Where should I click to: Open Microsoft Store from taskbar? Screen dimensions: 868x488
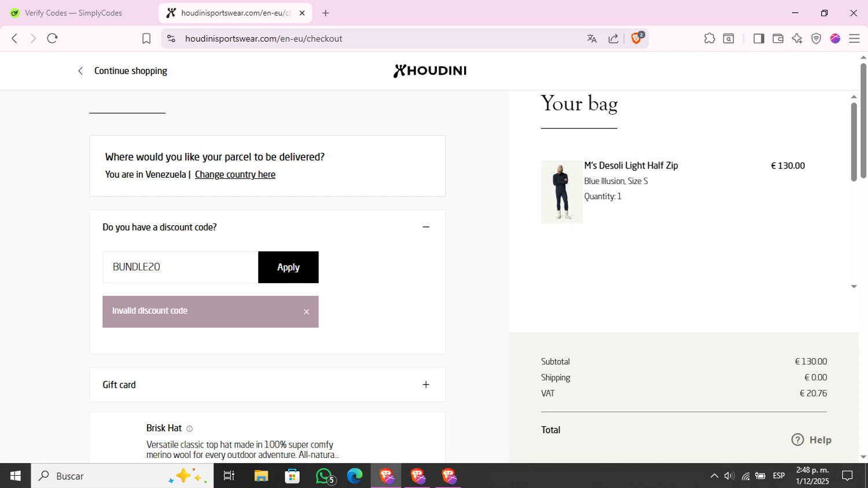[x=292, y=476]
